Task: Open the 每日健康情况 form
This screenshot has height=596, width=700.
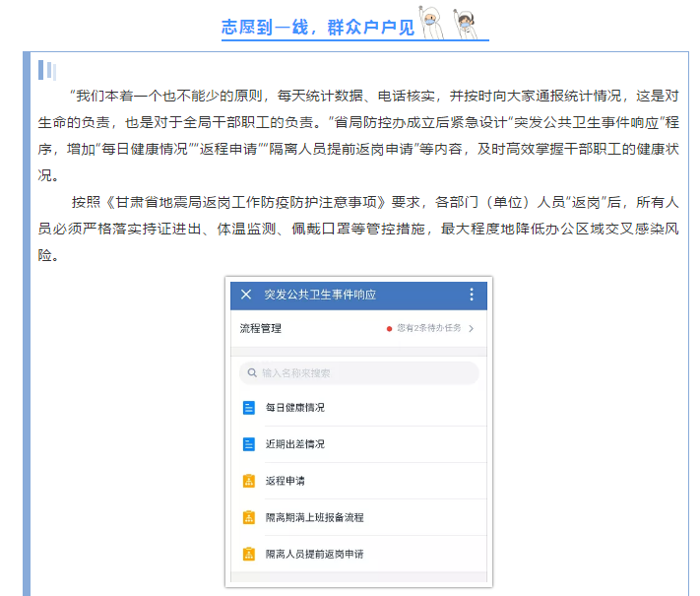Action: pos(295,408)
